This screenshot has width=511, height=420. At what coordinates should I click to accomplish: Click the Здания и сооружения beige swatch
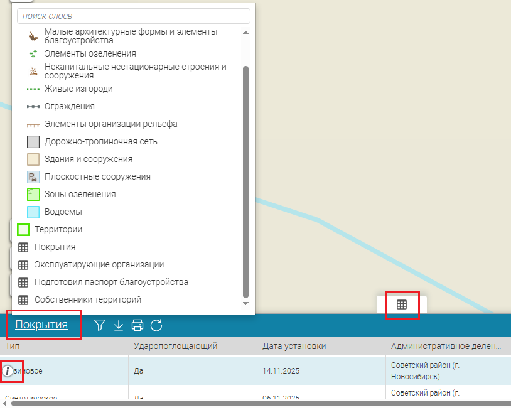click(x=33, y=159)
